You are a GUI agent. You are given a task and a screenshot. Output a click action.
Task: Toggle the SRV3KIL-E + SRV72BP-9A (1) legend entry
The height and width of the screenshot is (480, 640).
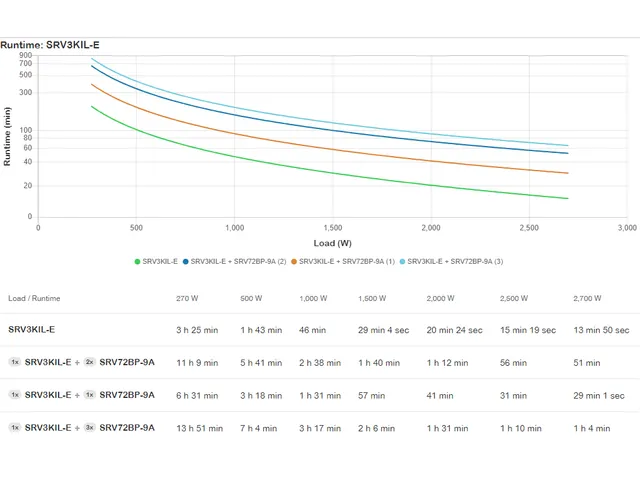343,262
